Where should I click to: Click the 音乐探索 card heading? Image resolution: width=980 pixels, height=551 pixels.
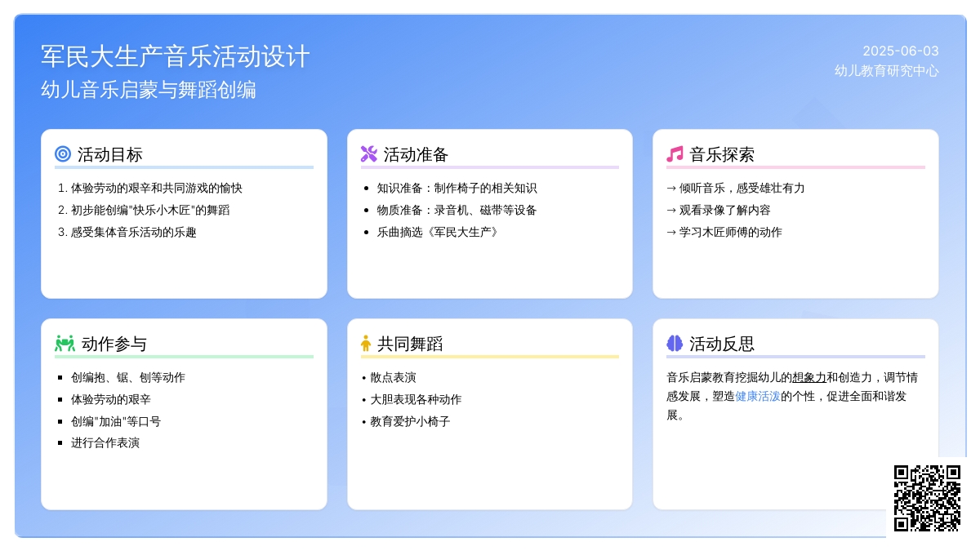coord(722,154)
